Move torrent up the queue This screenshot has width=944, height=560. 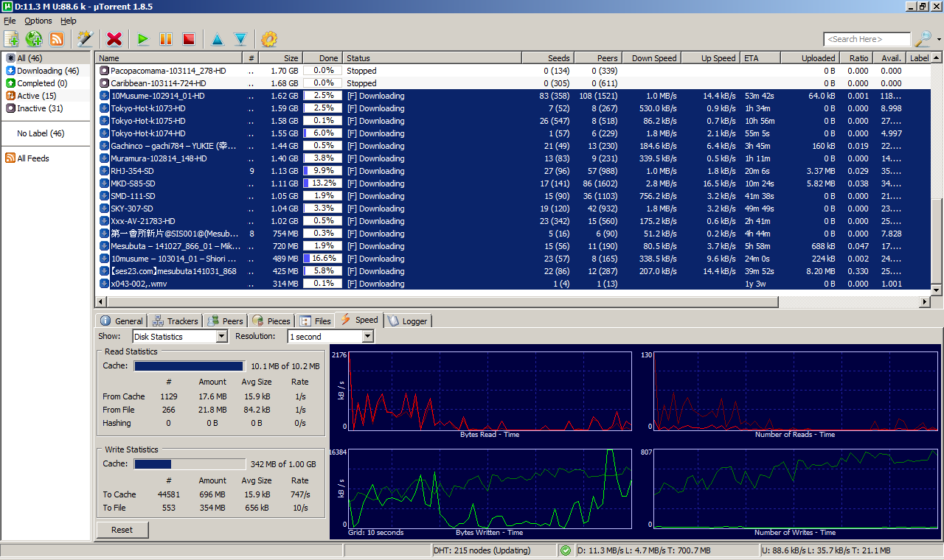pos(217,39)
